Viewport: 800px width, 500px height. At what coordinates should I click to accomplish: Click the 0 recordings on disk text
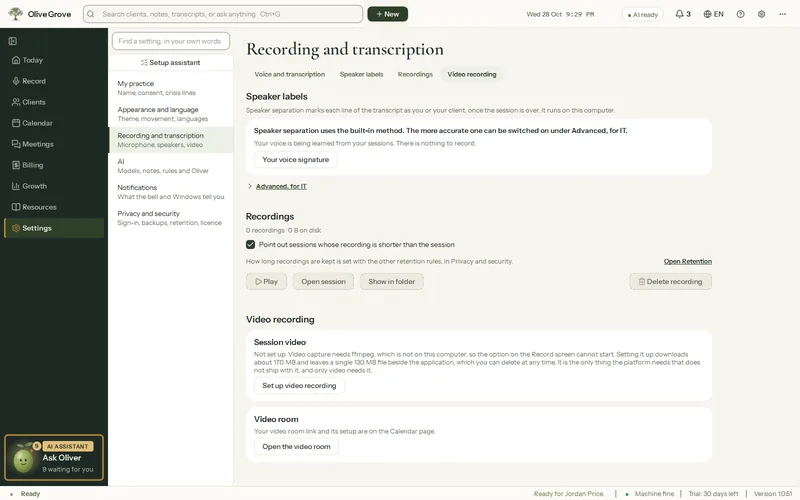[283, 230]
